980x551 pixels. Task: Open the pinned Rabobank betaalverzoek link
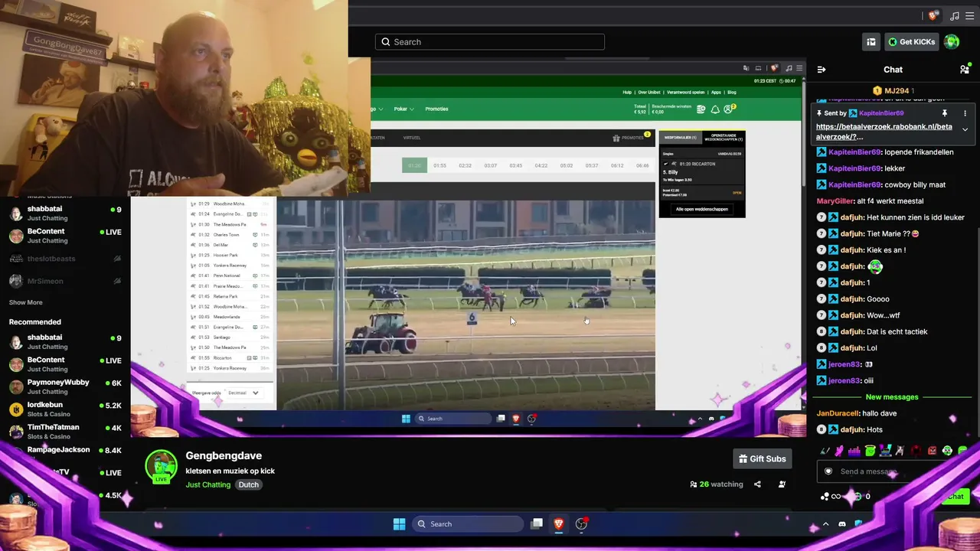[x=884, y=132]
